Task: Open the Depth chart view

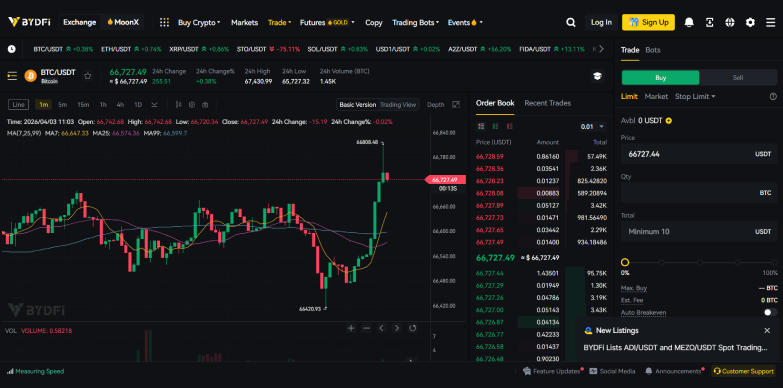Action: [x=435, y=104]
